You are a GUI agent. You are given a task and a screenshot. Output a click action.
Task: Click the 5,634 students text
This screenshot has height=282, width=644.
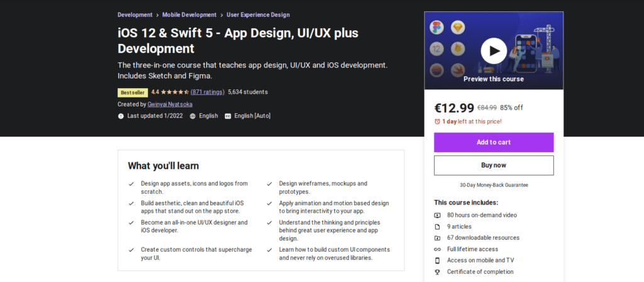coord(248,92)
